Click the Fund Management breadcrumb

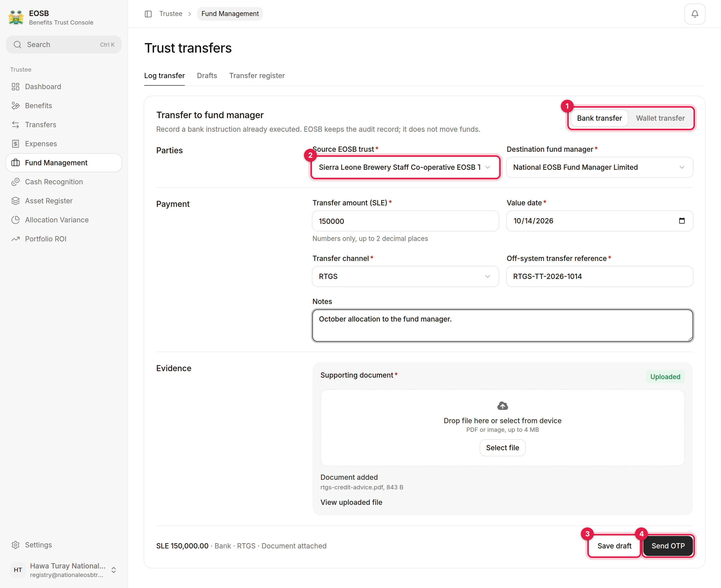(230, 14)
